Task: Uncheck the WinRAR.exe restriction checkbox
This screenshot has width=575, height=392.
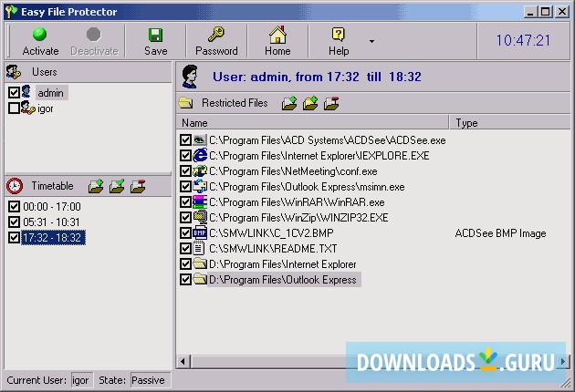Action: pos(185,201)
